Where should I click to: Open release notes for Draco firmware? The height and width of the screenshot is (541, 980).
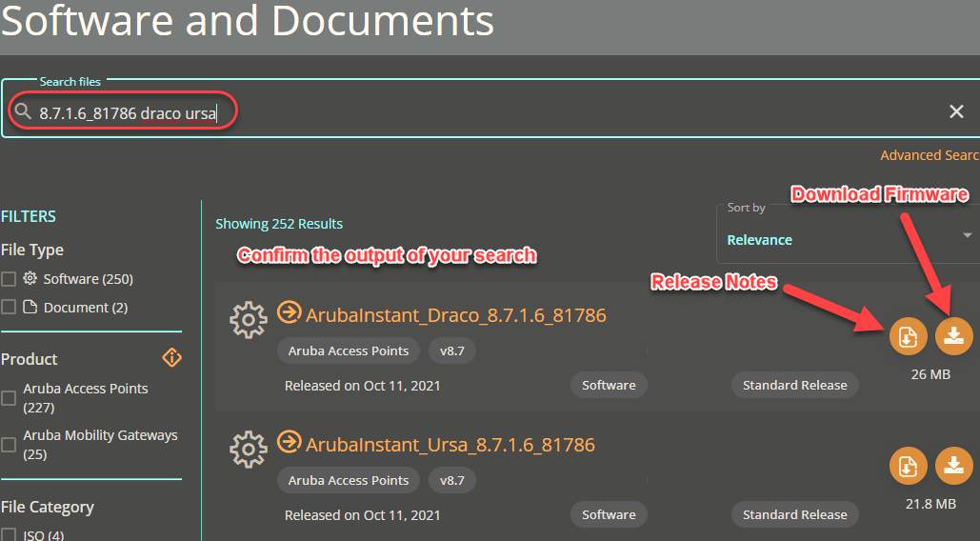909,336
